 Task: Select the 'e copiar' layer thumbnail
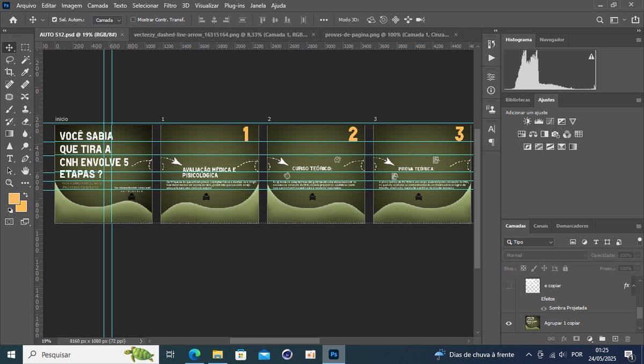point(532,286)
